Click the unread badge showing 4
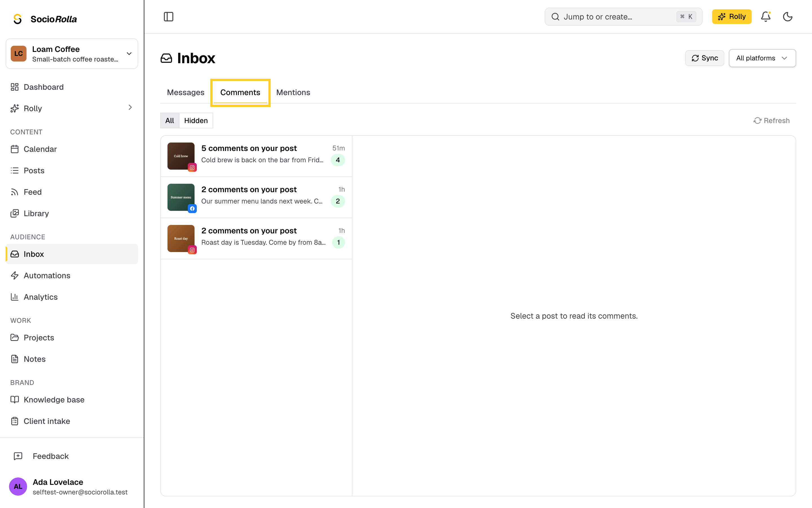Screen dimensions: 812x508 [338, 160]
